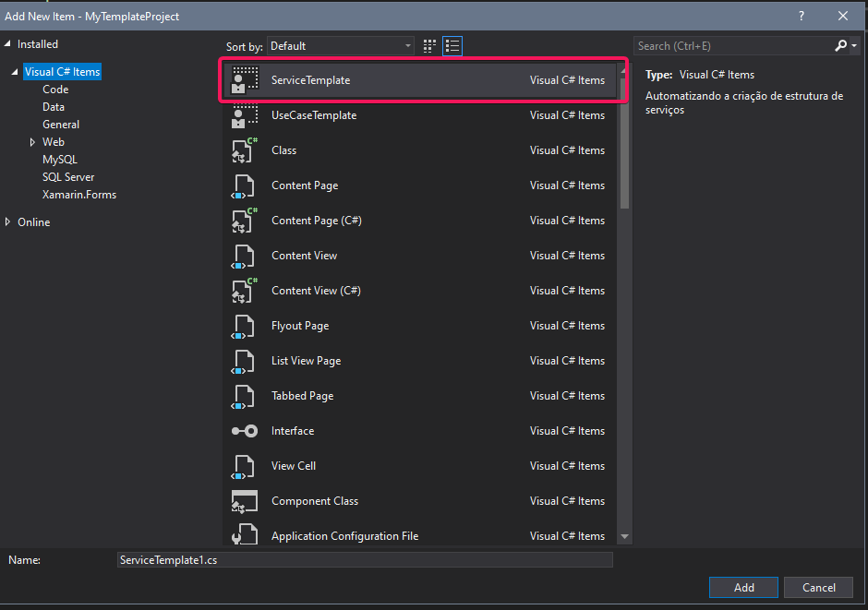Select the Flyout Page list entry

(421, 326)
